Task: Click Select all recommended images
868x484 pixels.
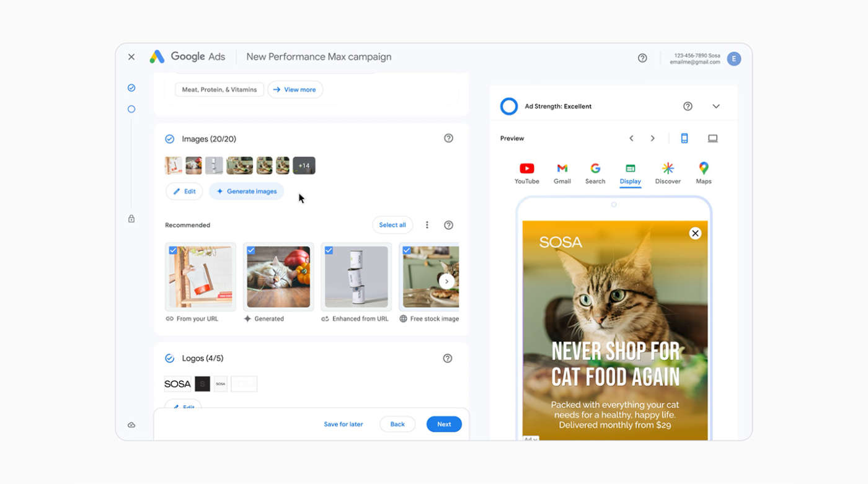Action: click(392, 225)
